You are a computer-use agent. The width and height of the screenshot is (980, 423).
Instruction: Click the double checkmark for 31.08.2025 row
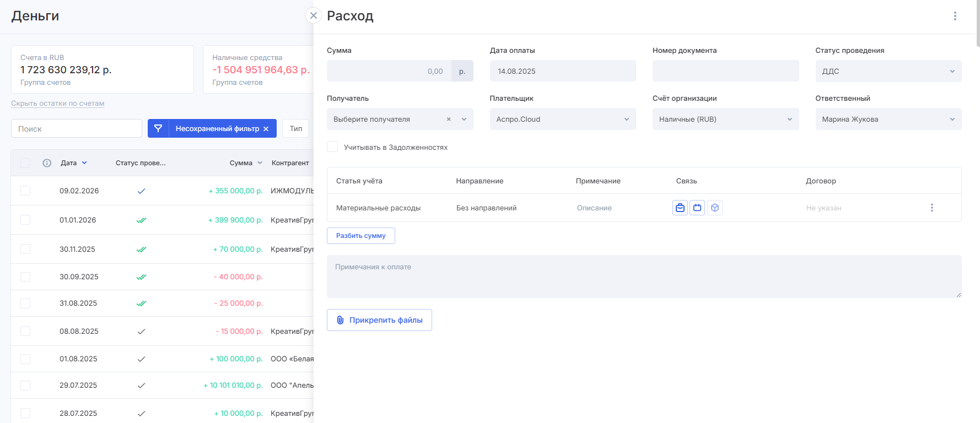(x=141, y=303)
